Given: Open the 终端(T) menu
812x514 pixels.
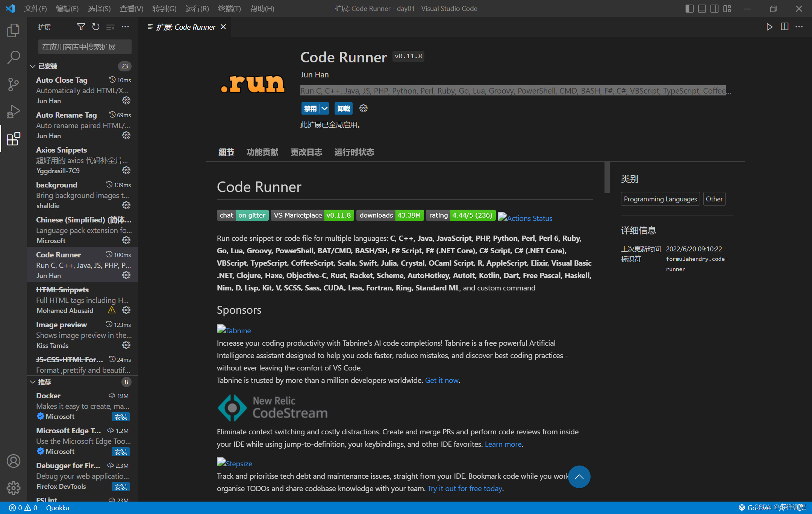Looking at the screenshot, I should (229, 8).
